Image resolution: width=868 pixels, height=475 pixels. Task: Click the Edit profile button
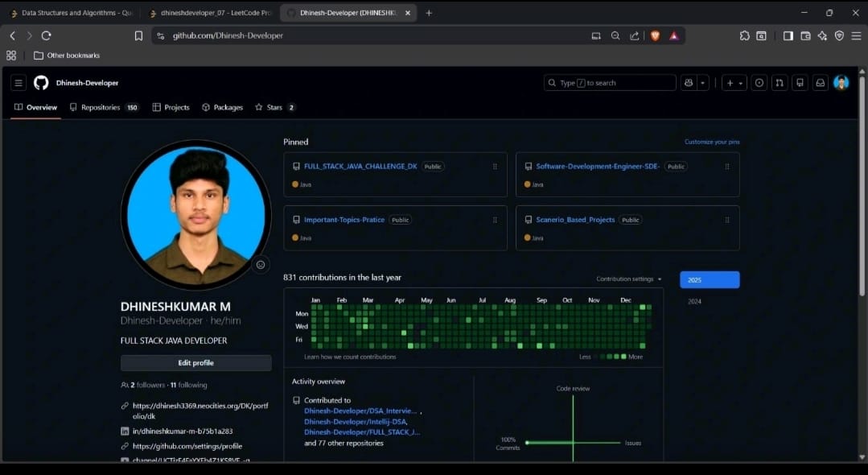(x=195, y=362)
